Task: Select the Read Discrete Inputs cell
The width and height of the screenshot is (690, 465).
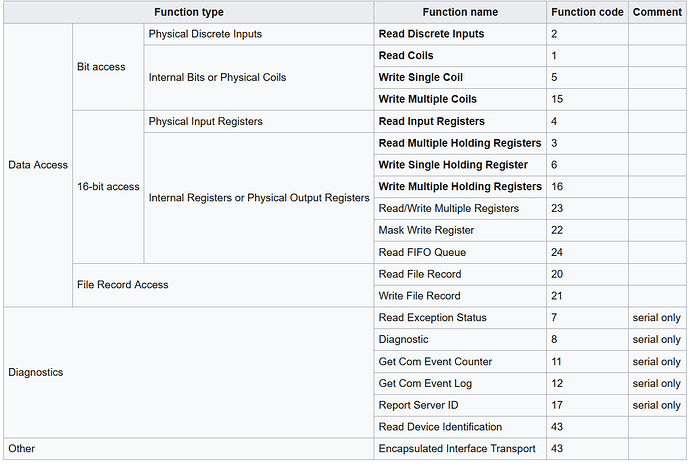Action: click(460, 34)
